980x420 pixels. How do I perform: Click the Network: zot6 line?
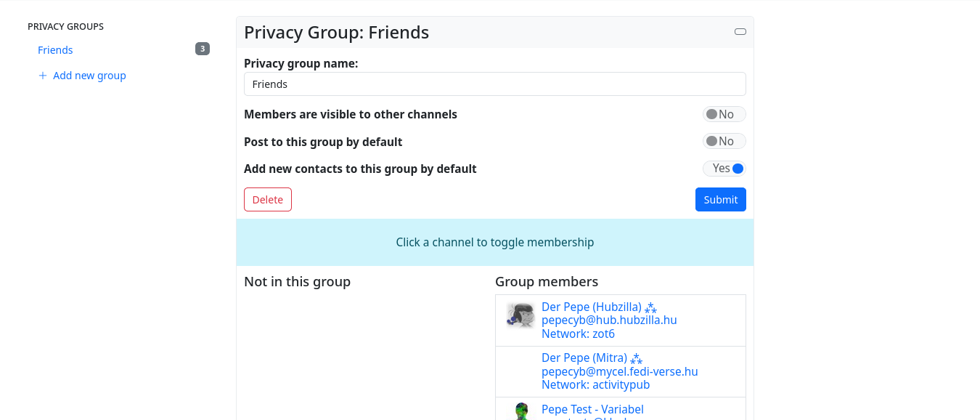click(x=578, y=334)
